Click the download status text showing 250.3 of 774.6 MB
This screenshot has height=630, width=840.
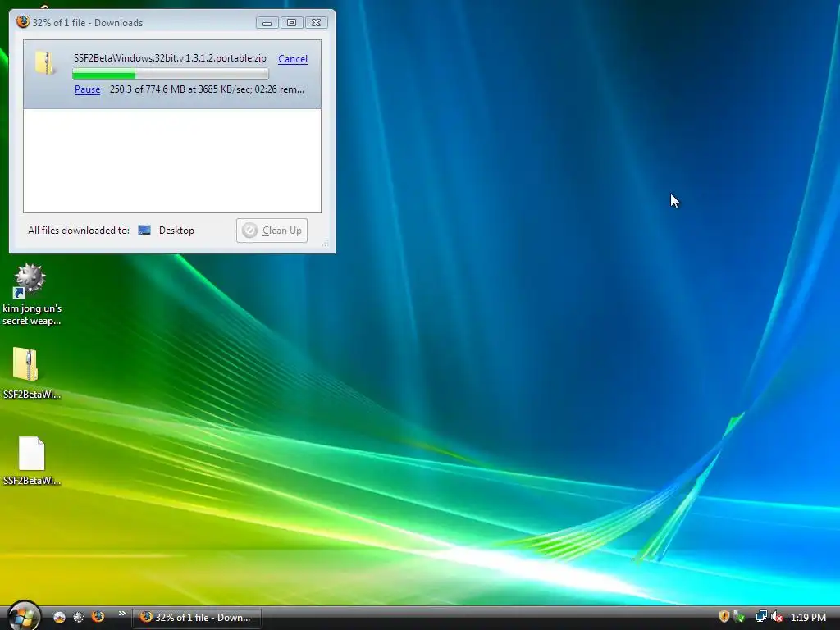(x=207, y=89)
